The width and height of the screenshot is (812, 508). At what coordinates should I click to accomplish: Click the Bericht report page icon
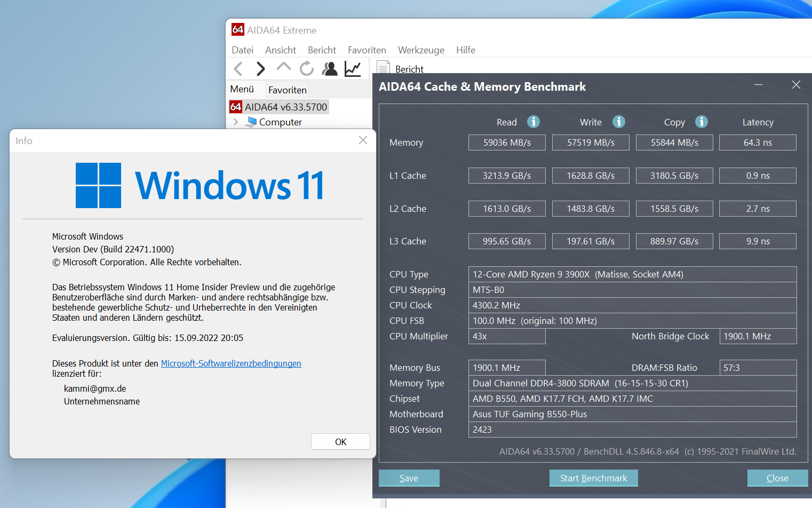(383, 68)
